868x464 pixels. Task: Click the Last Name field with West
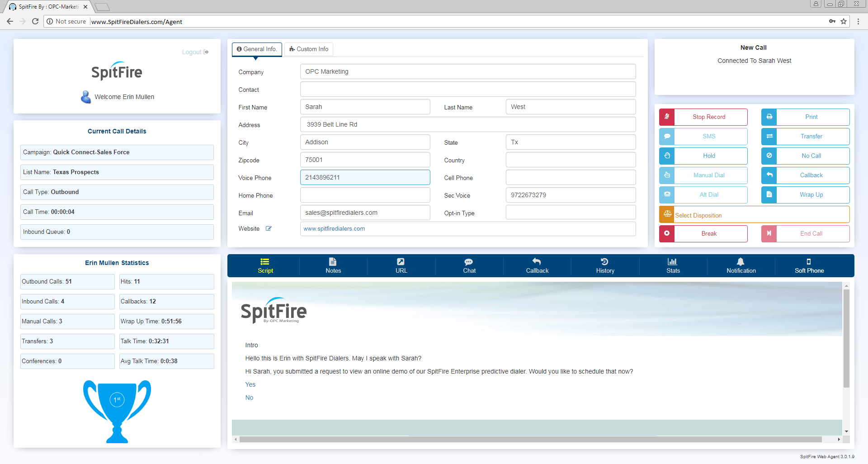tap(571, 107)
